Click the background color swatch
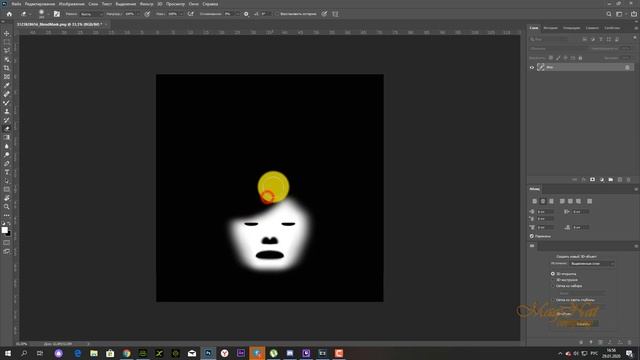The image size is (640, 360). coord(9,234)
